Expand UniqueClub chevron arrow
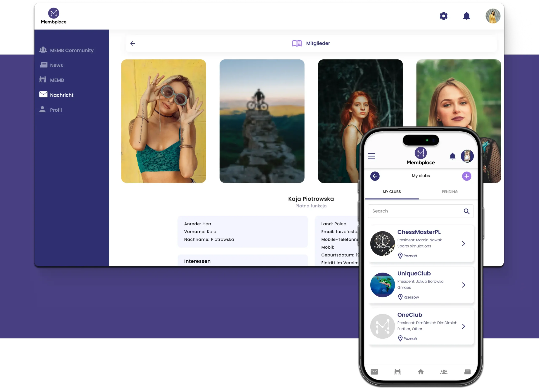Viewport: 539px width, 392px height. [463, 285]
